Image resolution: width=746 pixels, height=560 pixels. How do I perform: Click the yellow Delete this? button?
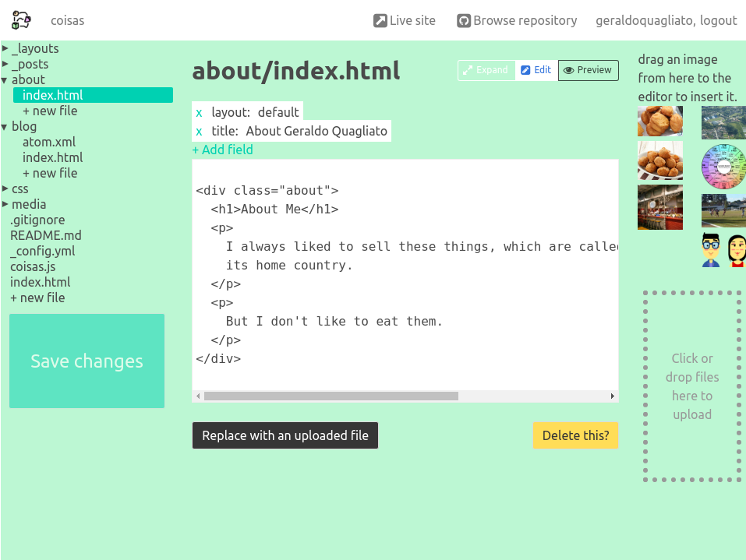tap(575, 435)
